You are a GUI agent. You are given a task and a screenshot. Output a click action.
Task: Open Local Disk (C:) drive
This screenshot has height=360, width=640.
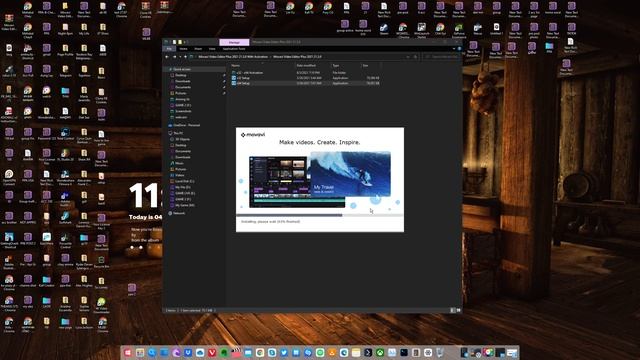click(x=184, y=181)
